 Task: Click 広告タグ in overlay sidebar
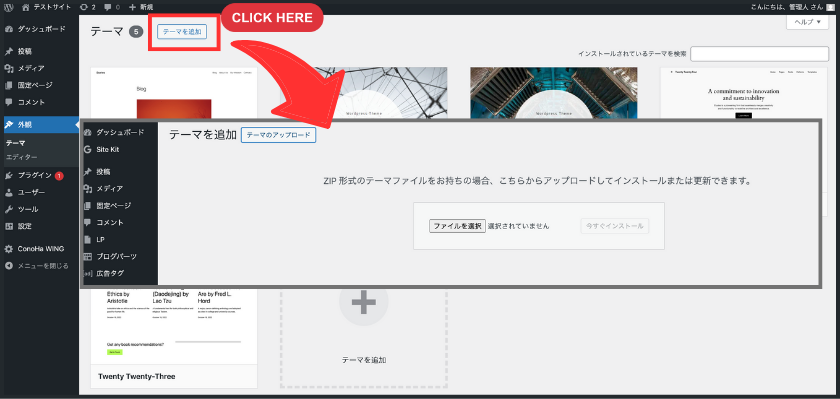pos(110,273)
